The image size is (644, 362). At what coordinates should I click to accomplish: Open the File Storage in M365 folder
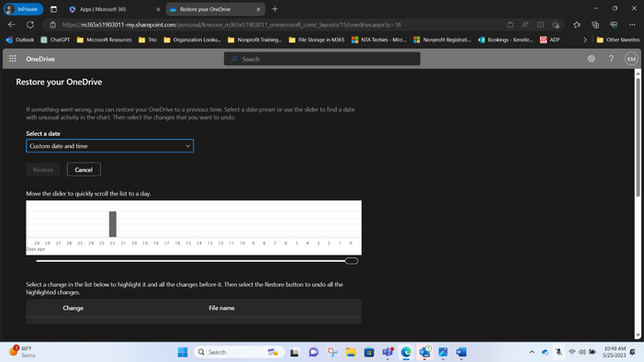tap(317, 40)
